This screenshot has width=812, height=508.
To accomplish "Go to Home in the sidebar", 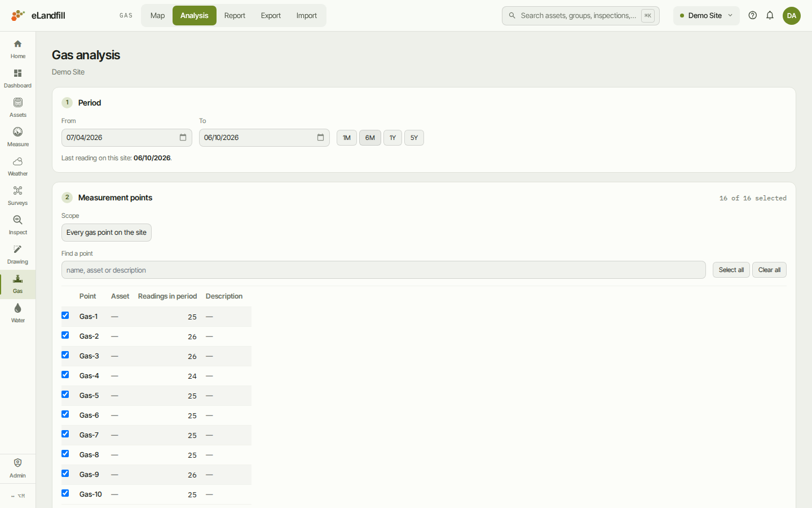I will (18, 49).
